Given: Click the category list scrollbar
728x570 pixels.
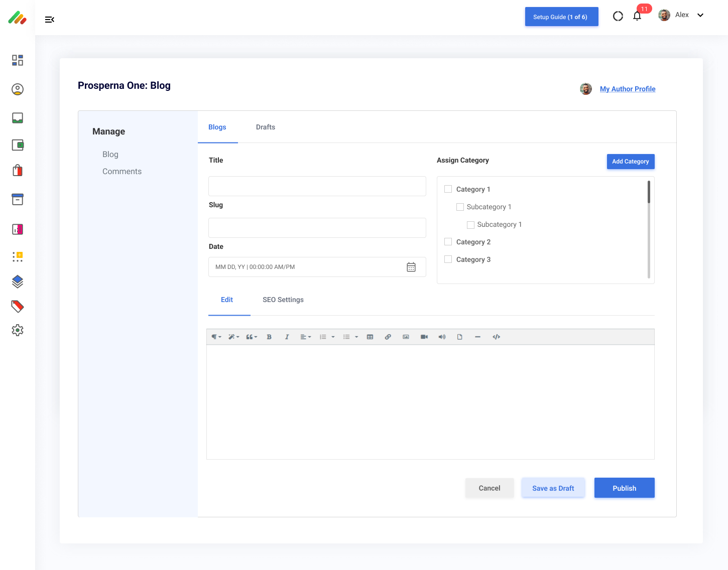Looking at the screenshot, I should (x=649, y=192).
